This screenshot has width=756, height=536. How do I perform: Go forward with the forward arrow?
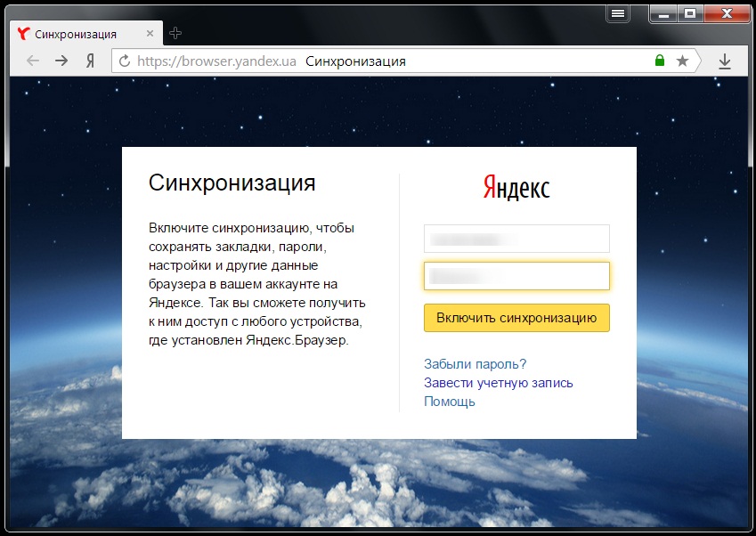coord(61,61)
